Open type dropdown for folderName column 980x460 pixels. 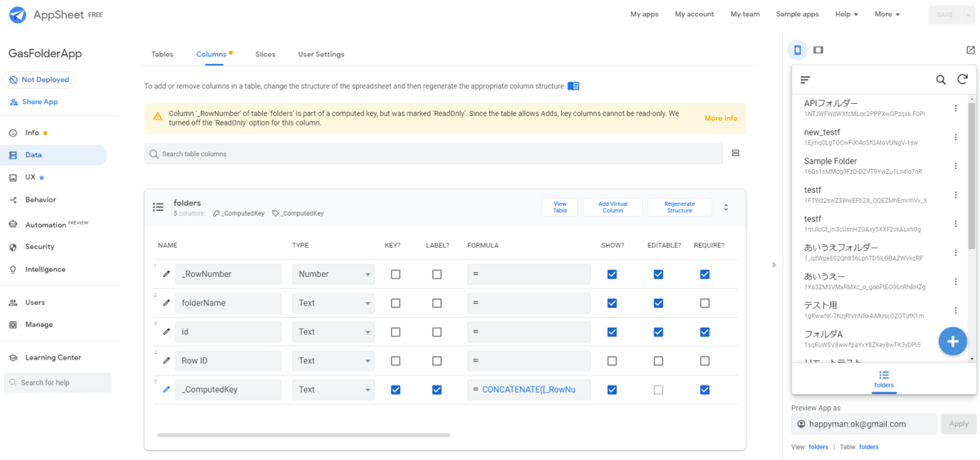[333, 303]
